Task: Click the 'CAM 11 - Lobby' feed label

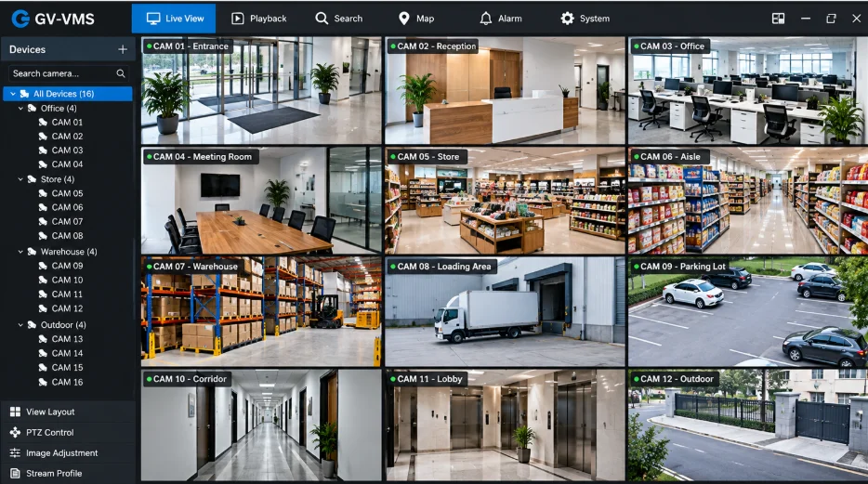Action: point(429,379)
